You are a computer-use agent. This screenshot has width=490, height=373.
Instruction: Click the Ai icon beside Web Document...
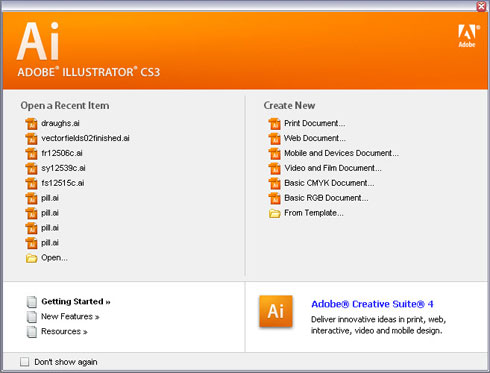pyautogui.click(x=274, y=139)
